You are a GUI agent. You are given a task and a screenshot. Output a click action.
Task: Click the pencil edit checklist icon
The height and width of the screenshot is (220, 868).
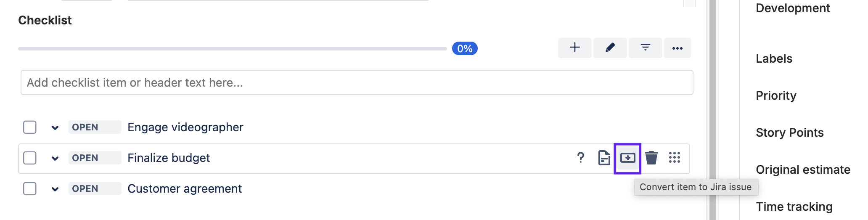pos(610,48)
